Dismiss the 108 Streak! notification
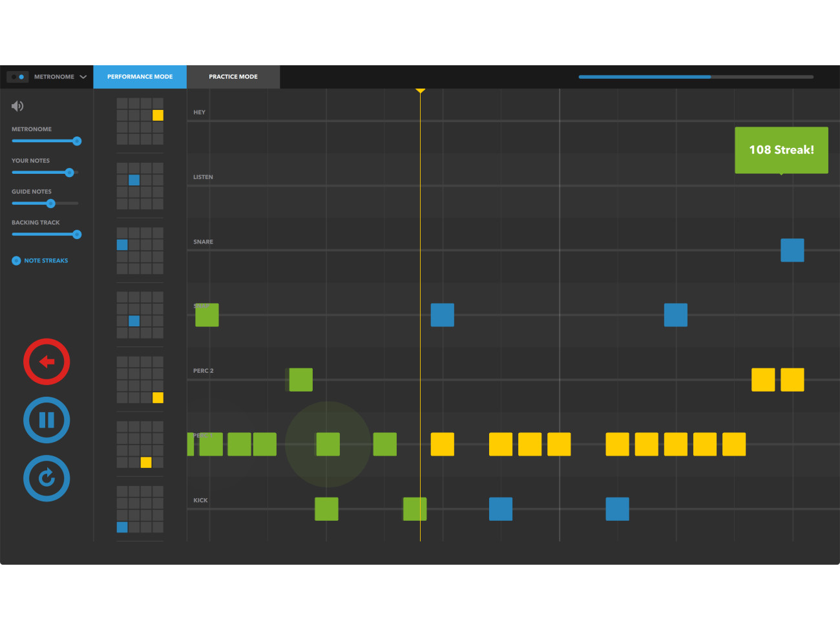This screenshot has width=840, height=630. pos(781,150)
